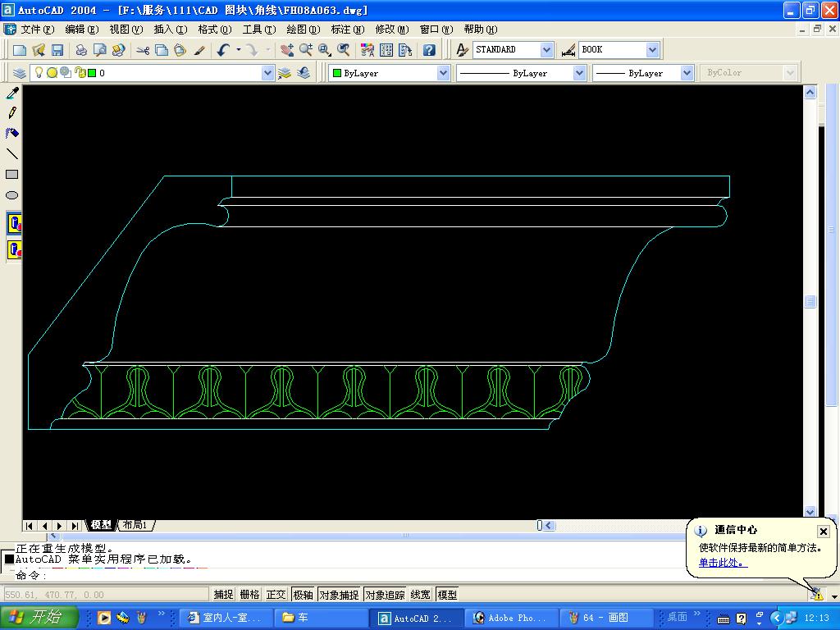Click the Dimension Style manager icon

click(568, 50)
